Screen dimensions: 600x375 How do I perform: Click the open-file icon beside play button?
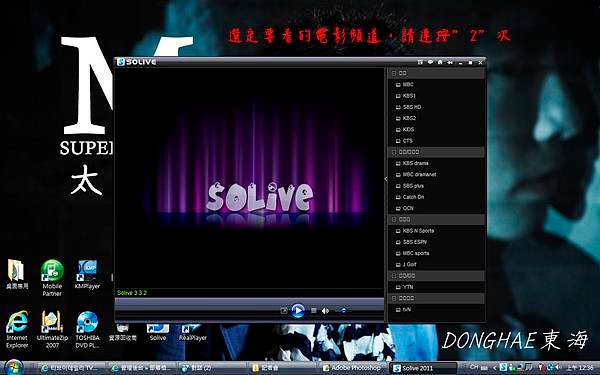tap(284, 310)
